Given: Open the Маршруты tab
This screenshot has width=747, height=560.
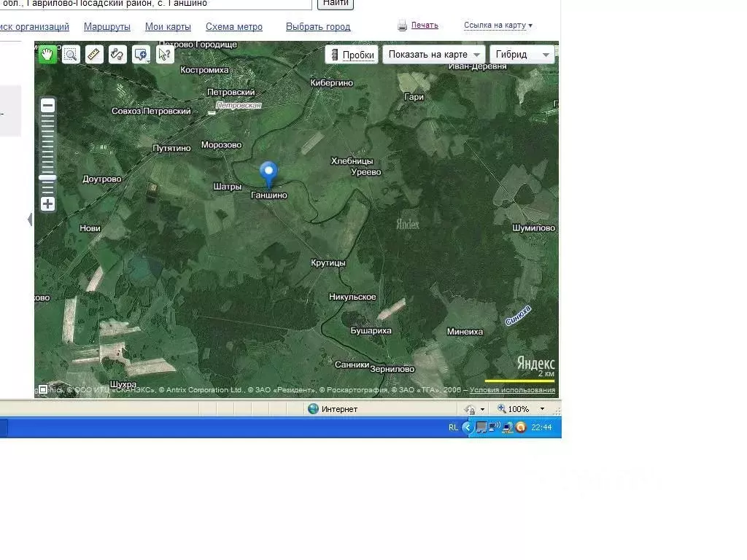Looking at the screenshot, I should tap(107, 27).
